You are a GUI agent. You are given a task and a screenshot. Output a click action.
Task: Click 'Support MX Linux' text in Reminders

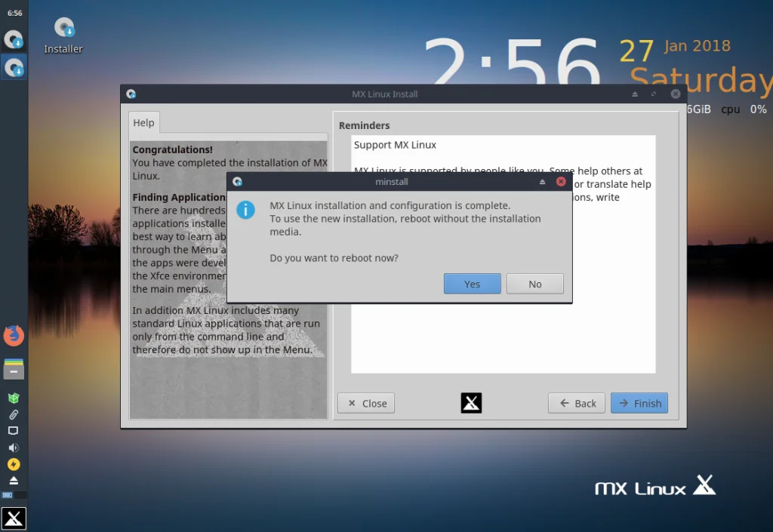(x=395, y=145)
